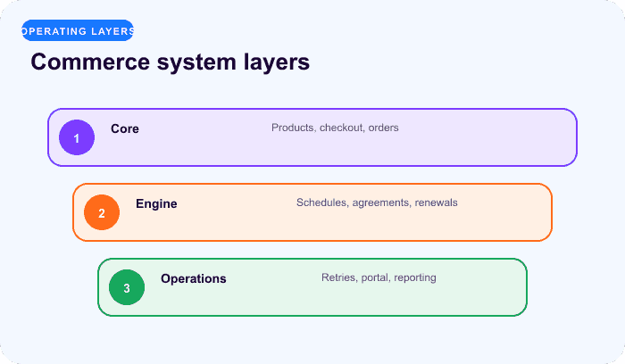Click the orange number 2 circle

102,212
